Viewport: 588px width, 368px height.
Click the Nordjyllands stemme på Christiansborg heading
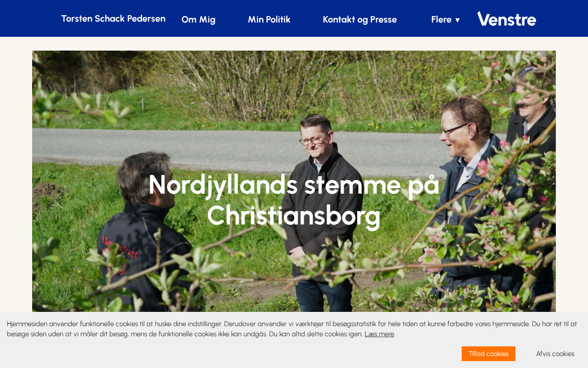pos(294,200)
